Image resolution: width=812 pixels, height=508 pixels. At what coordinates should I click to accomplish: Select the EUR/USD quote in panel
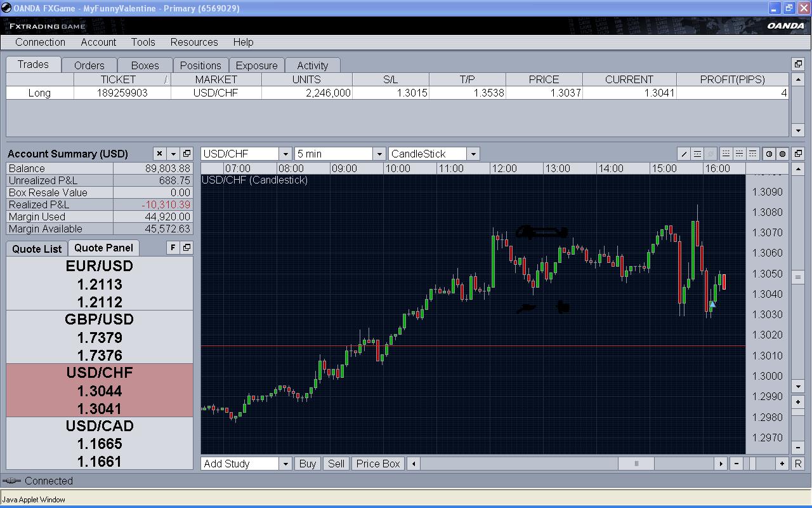[x=100, y=284]
